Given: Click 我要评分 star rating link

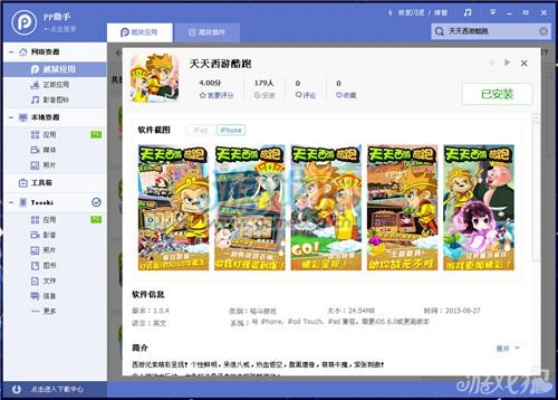Looking at the screenshot, I should pos(216,95).
